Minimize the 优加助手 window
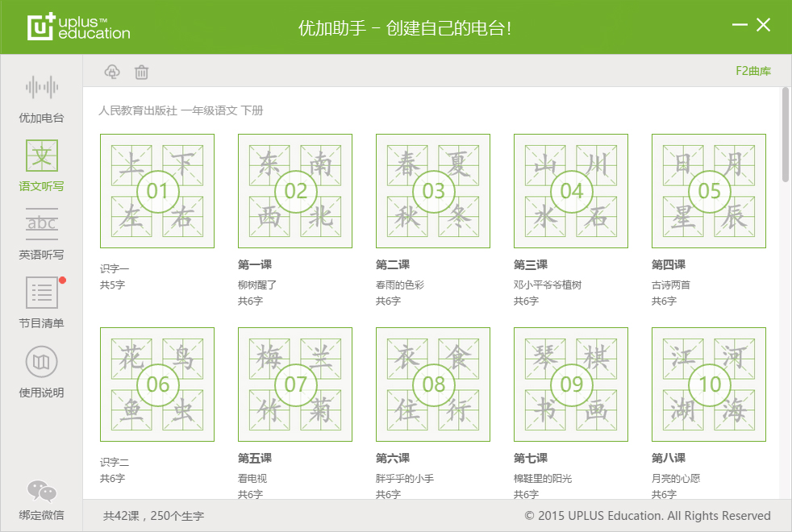792x532 pixels. coord(739,25)
